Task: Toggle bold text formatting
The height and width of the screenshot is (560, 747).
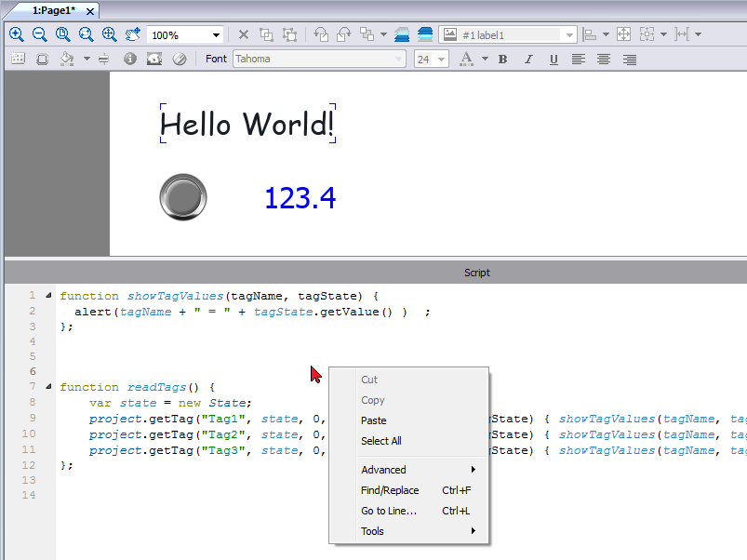Action: [503, 59]
